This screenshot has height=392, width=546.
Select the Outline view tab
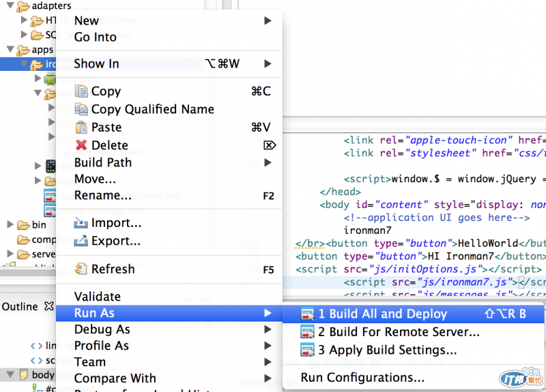tap(20, 306)
